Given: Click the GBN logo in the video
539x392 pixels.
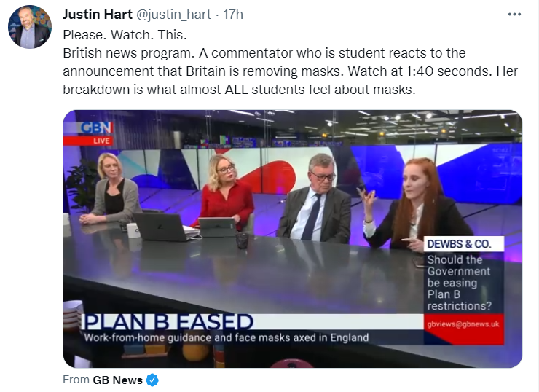Looking at the screenshot, I should click(96, 128).
